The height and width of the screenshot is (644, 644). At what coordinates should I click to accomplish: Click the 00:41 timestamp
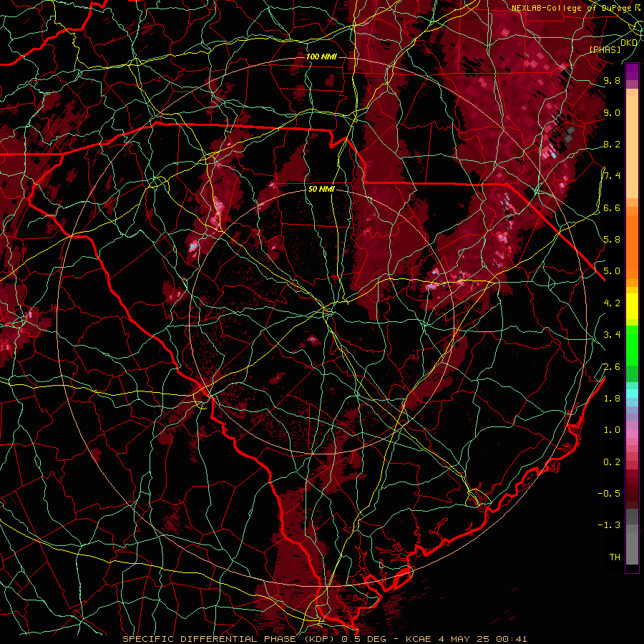(512, 639)
